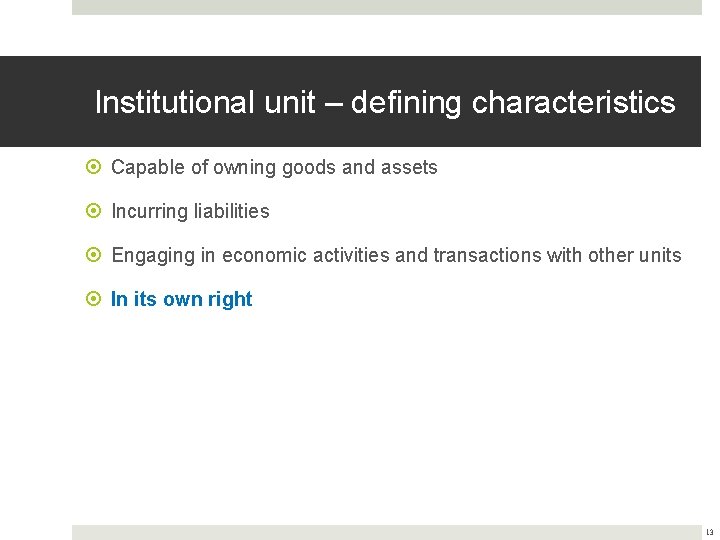Click the bullet icon beside "Engaging in economic activities"
The height and width of the screenshot is (540, 720).
tap(93, 255)
